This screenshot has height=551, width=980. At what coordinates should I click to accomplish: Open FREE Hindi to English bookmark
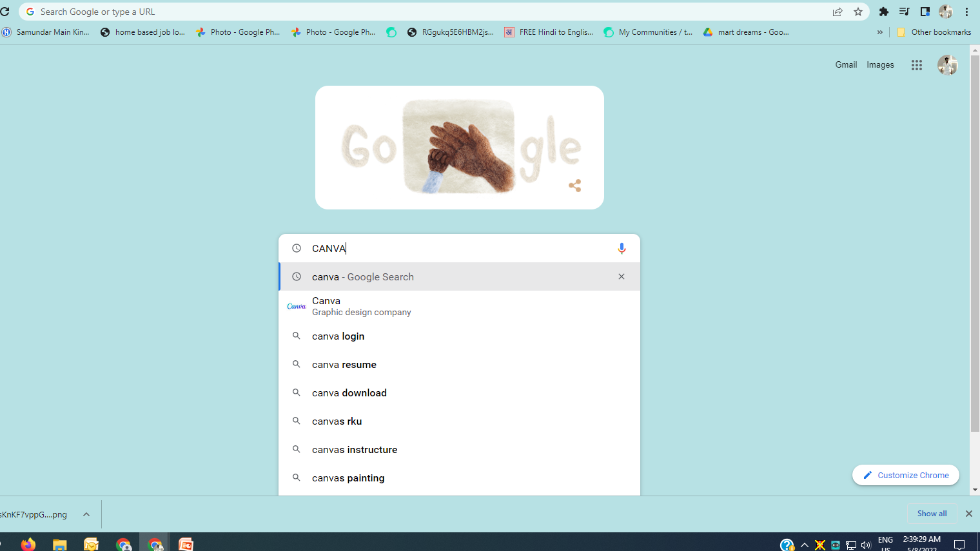(549, 32)
